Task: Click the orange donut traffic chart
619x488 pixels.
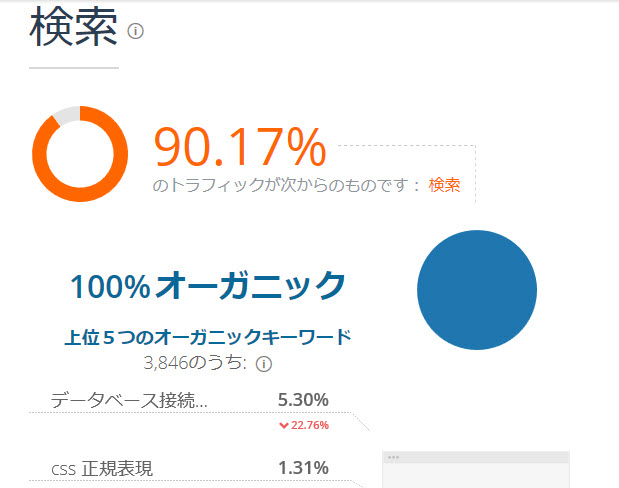Action: 80,154
